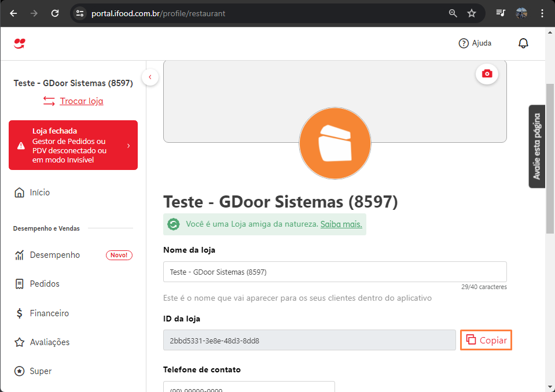Screen dimensions: 555x392
Task: Open site information icon in address bar
Action: [x=80, y=13]
